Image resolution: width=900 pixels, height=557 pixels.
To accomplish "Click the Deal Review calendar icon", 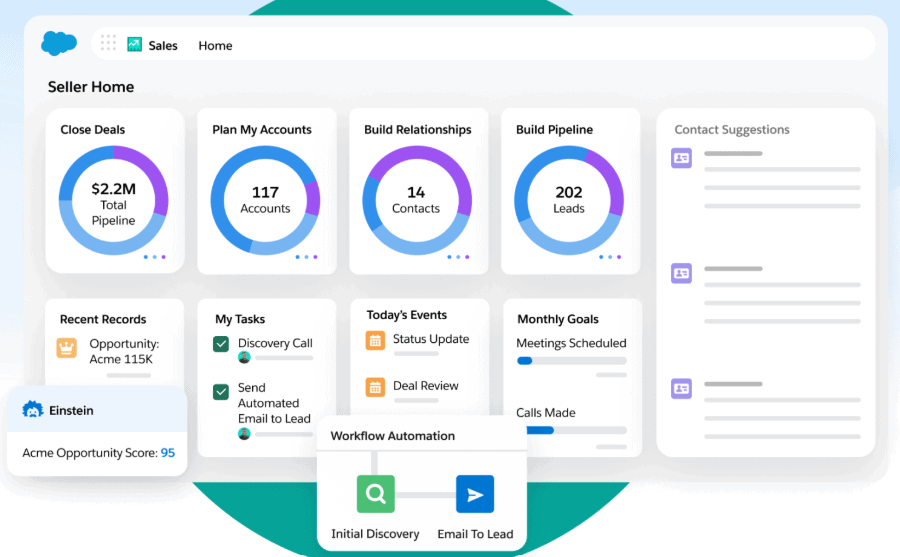I will pyautogui.click(x=375, y=387).
